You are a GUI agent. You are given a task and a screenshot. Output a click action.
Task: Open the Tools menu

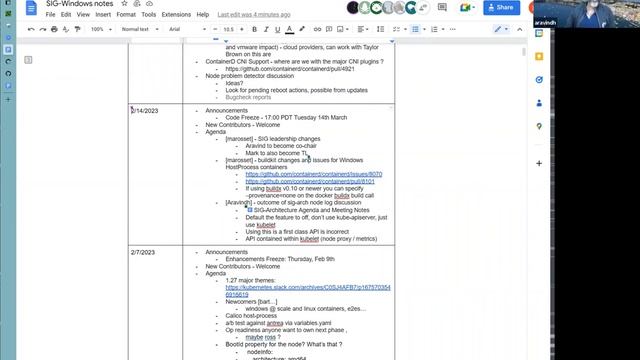coord(149,15)
